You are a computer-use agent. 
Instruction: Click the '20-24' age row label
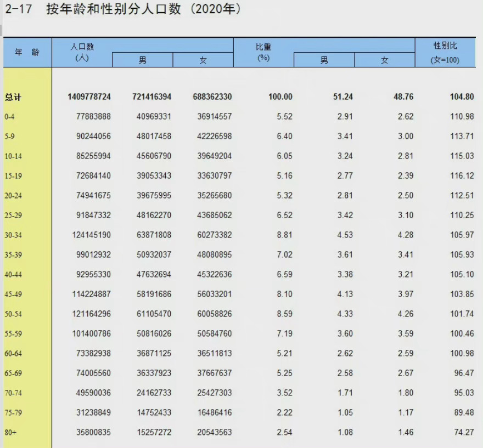13,195
